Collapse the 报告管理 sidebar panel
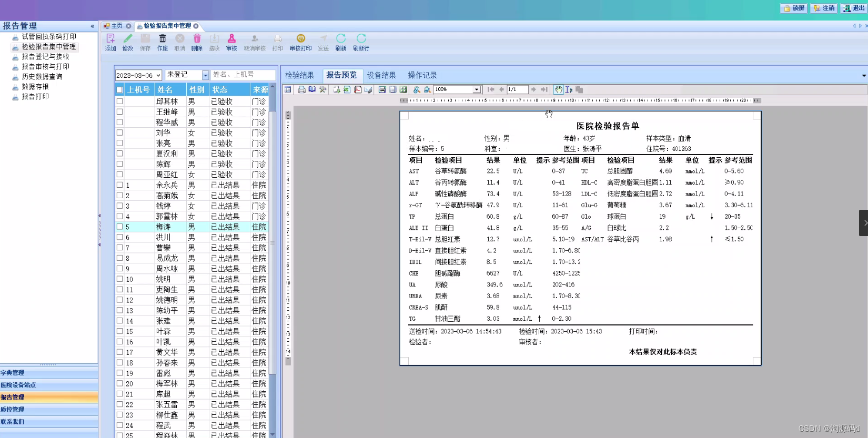Screen dimensions: 868x438 93,26
